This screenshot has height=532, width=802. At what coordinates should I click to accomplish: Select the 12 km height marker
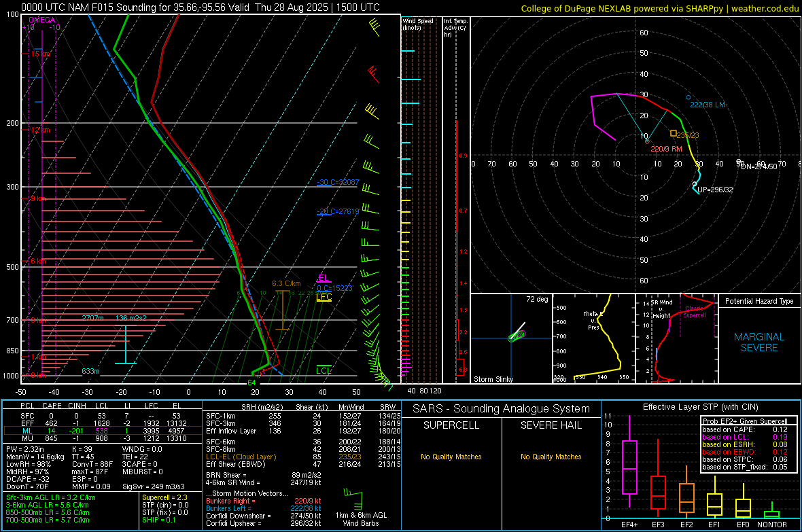click(40, 130)
